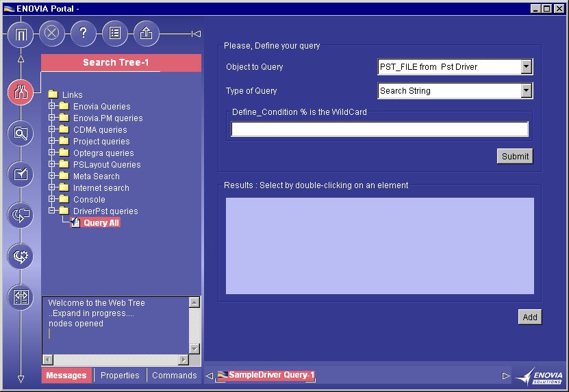The height and width of the screenshot is (392, 569).
Task: Click messages horizontal scroll left arrow
Action: 48,360
